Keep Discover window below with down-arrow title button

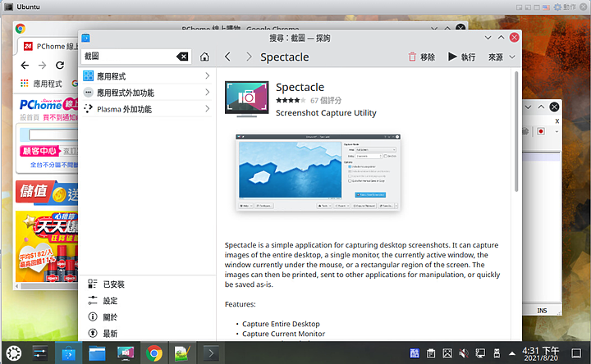[488, 38]
